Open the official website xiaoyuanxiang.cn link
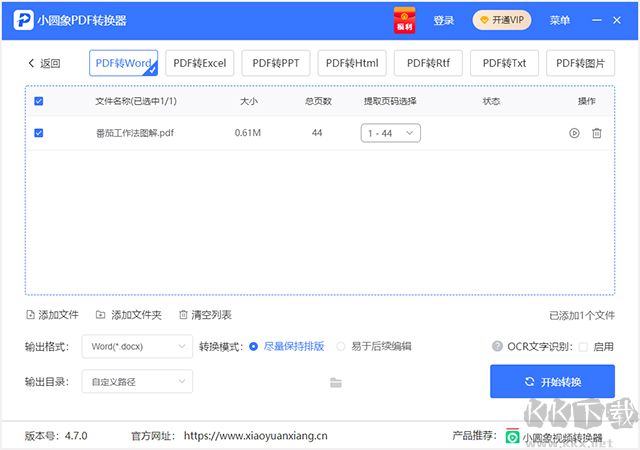The height and width of the screenshot is (450, 640). click(255, 436)
